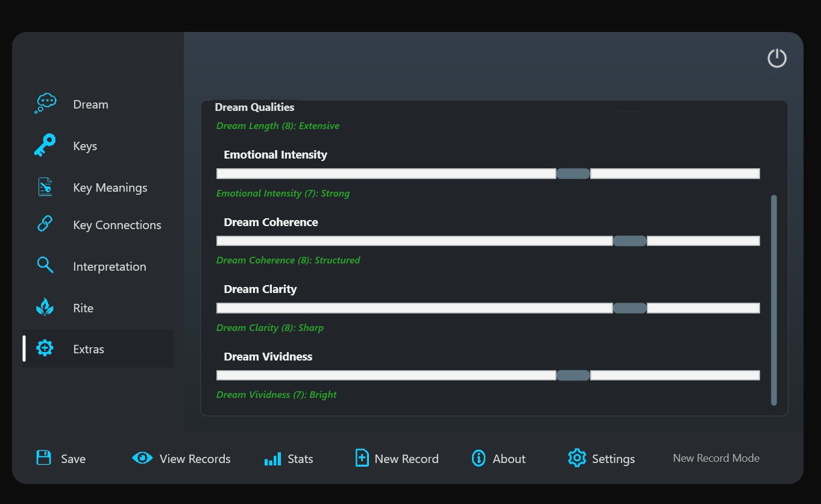Click the Dream Clarity slider thumb
This screenshot has width=821, height=504.
(x=630, y=308)
